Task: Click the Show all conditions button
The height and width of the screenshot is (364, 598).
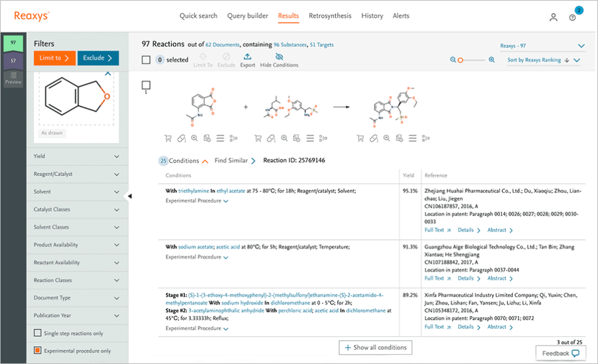Action: point(375,347)
